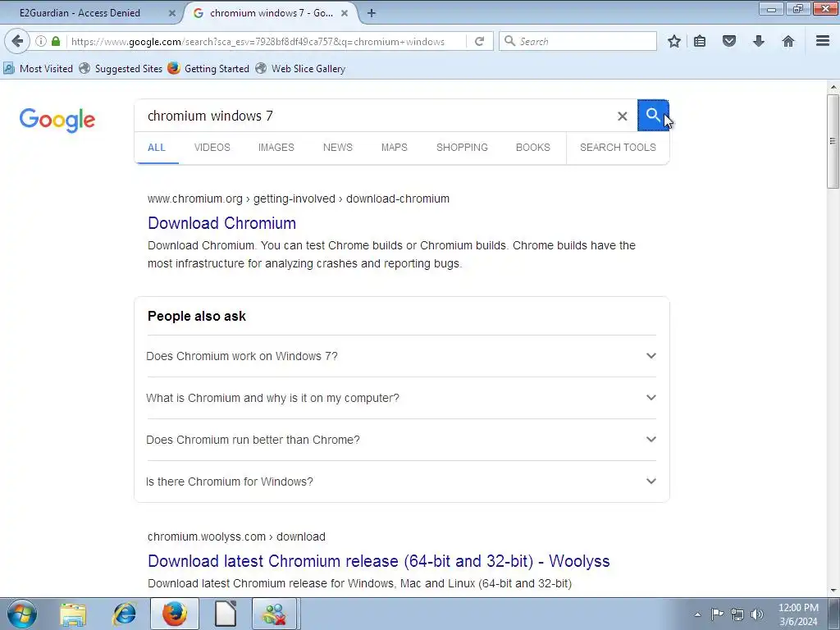Open the Firefox hamburger menu
This screenshot has width=840, height=630.
pos(823,41)
